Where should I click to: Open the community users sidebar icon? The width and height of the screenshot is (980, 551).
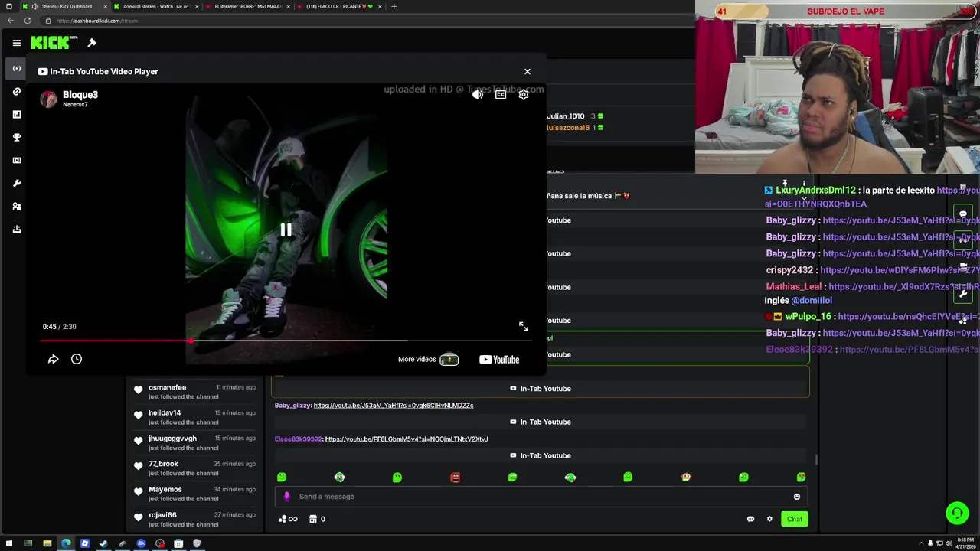coord(16,207)
